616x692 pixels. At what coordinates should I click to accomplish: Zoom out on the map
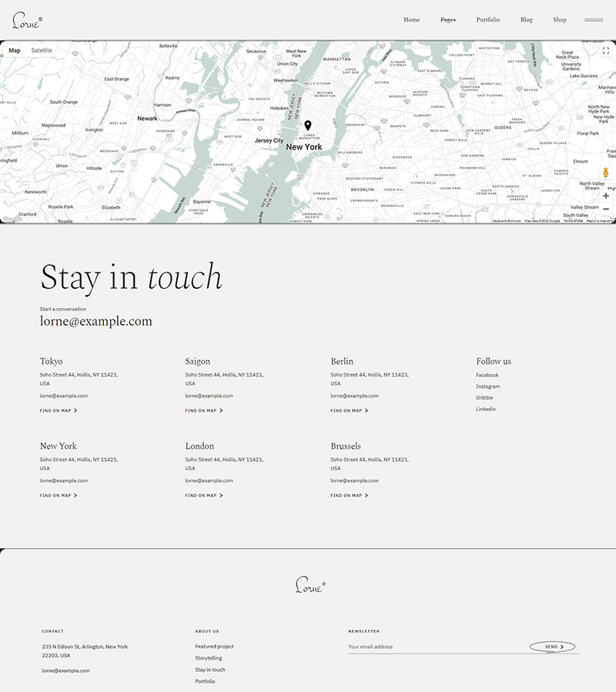click(606, 209)
